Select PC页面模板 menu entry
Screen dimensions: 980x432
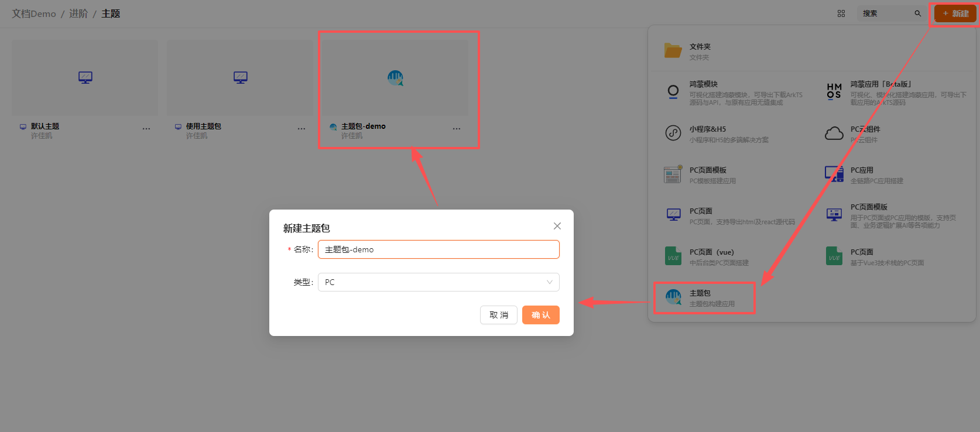click(708, 174)
